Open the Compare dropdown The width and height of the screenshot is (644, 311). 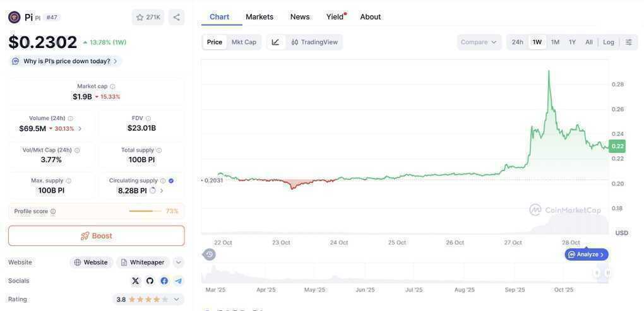coord(479,42)
